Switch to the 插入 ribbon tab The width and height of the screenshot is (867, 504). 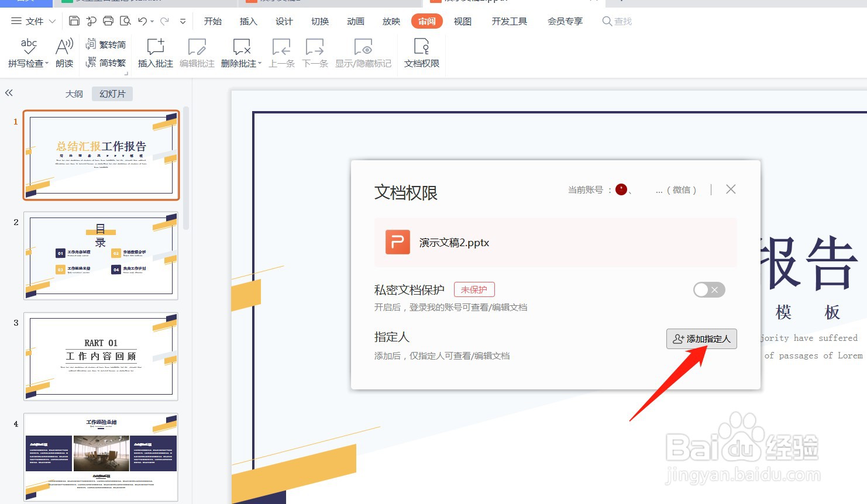coord(249,21)
